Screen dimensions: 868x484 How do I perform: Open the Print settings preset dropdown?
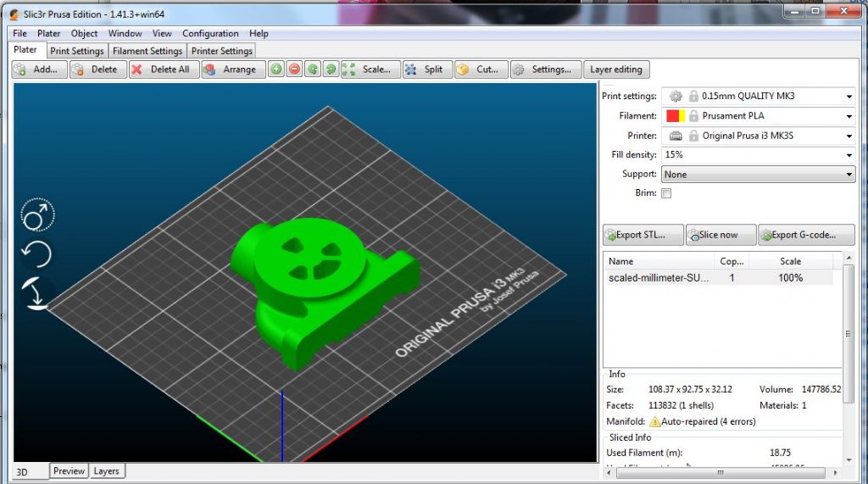tap(759, 97)
